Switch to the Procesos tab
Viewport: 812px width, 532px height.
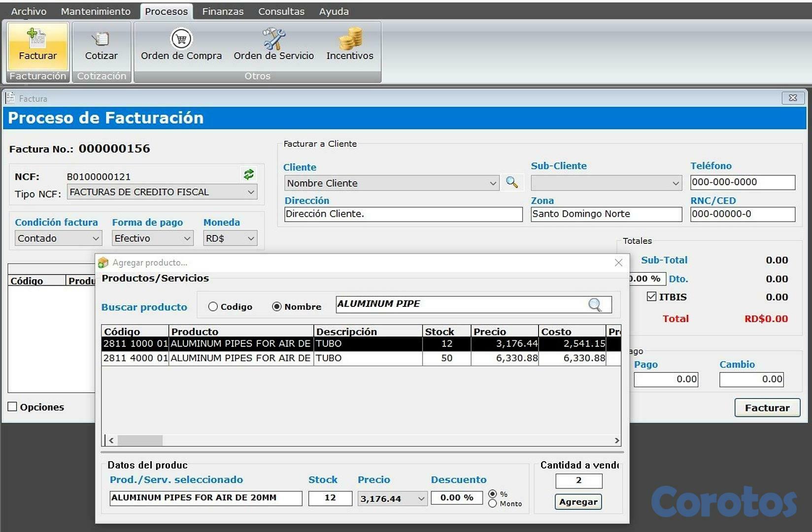166,11
